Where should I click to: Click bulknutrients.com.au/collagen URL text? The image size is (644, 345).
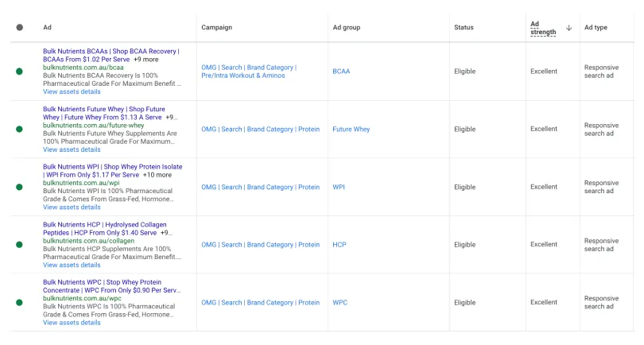(89, 241)
